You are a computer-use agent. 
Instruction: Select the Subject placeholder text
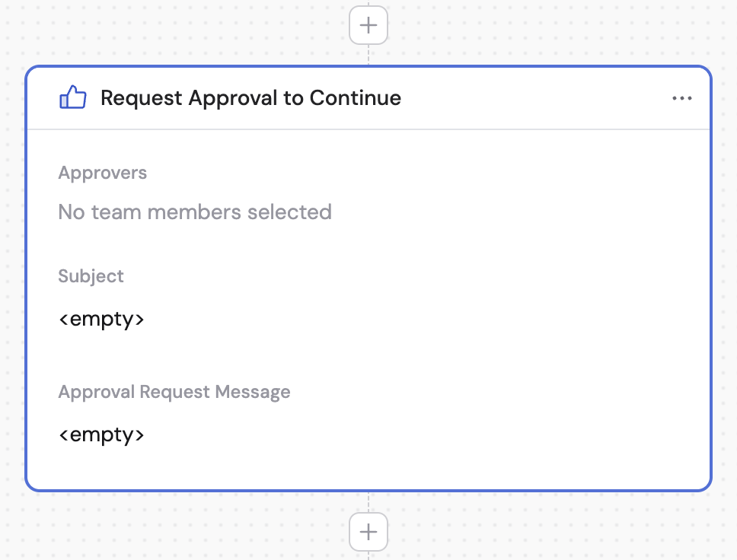tap(101, 319)
